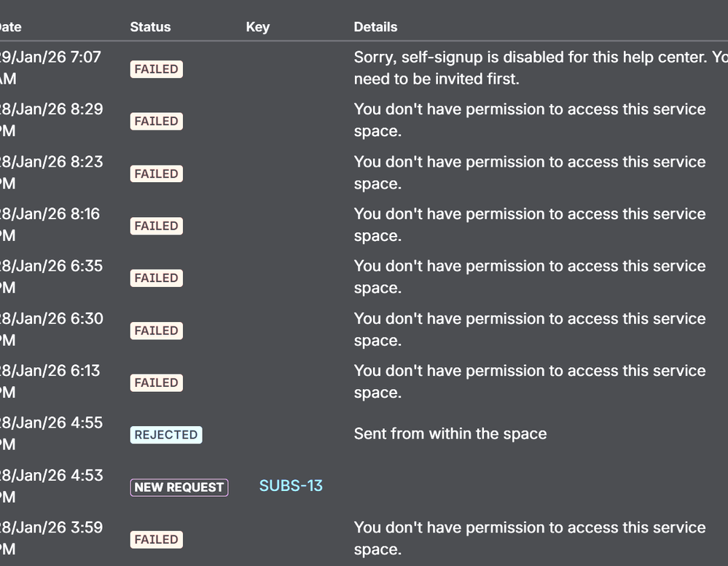Click FAILED badge for 28/Jan/26 3:59 entry
Image resolution: width=728 pixels, height=566 pixels.
156,540
